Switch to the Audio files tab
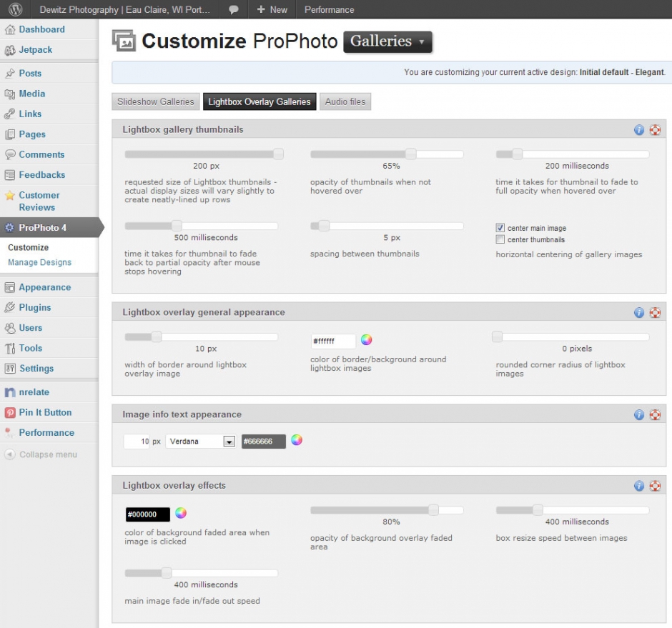Image resolution: width=672 pixels, height=628 pixels. tap(345, 101)
